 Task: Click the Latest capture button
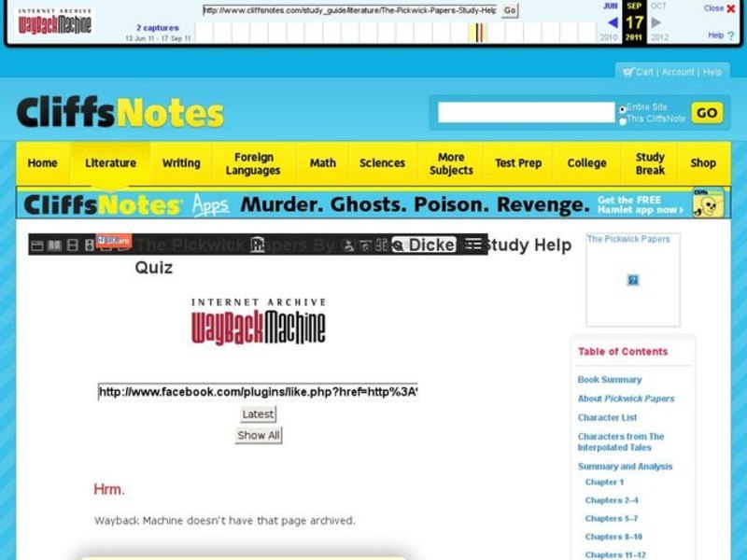coord(257,413)
